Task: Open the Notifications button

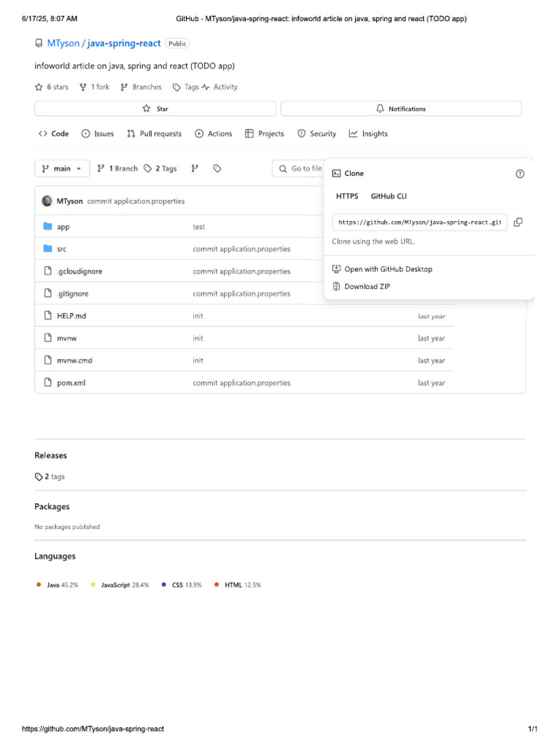Action: click(x=401, y=109)
